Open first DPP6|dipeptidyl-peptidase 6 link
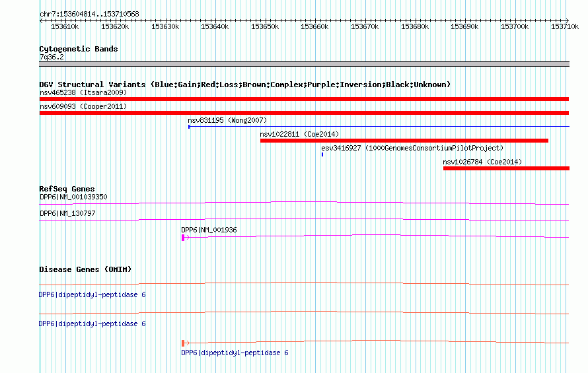This screenshot has height=373, width=588. click(92, 294)
